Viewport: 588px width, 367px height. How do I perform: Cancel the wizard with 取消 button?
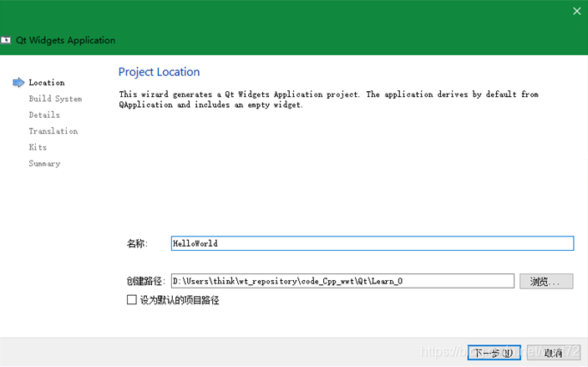click(554, 353)
